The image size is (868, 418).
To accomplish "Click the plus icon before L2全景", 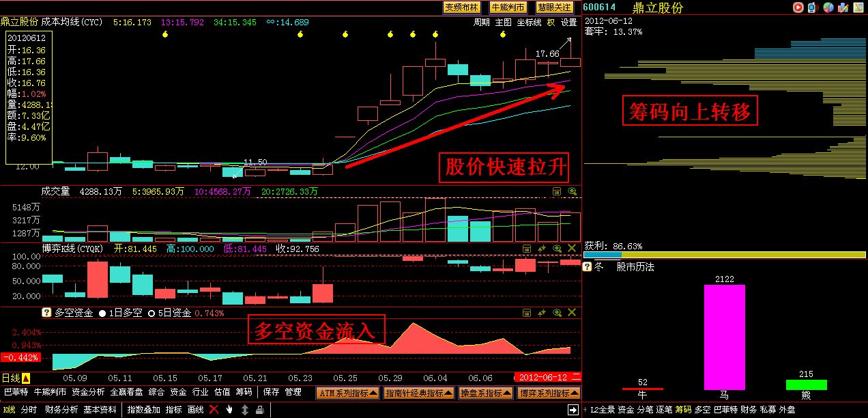I will (585, 410).
